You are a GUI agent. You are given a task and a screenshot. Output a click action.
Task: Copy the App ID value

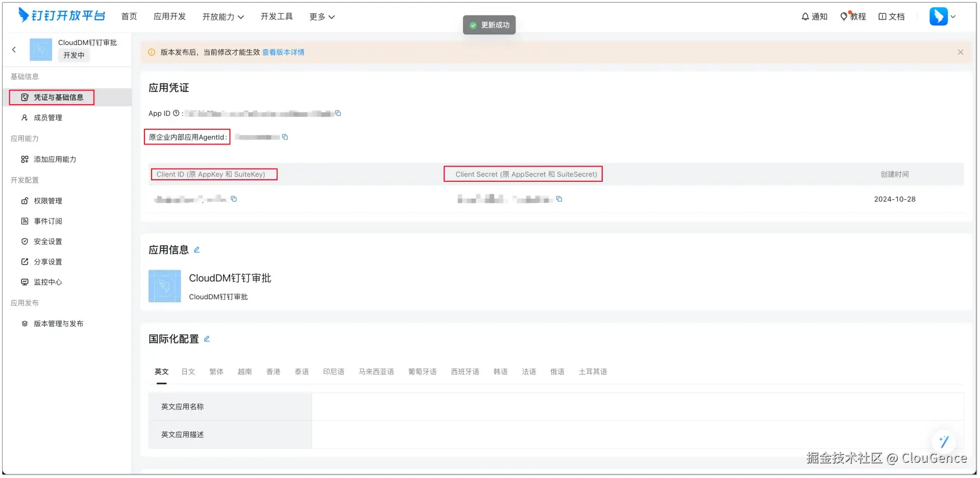(x=338, y=113)
